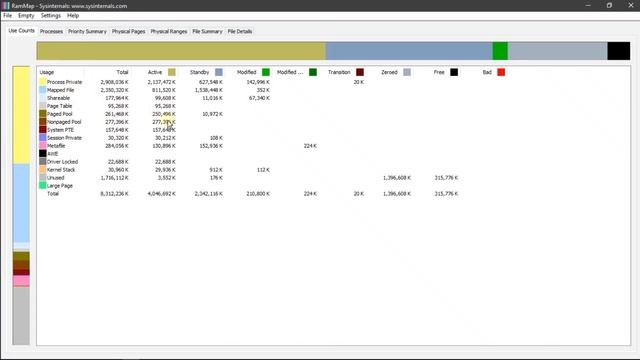Click the Unused row swatch

tap(43, 178)
